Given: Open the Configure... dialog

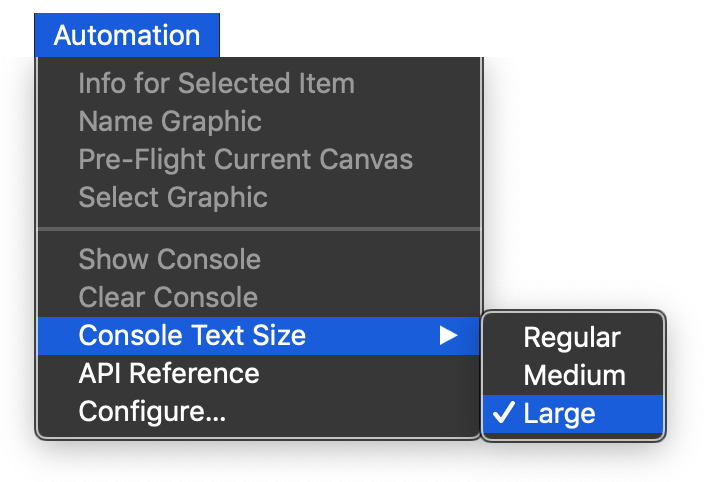Looking at the screenshot, I should (x=152, y=412).
